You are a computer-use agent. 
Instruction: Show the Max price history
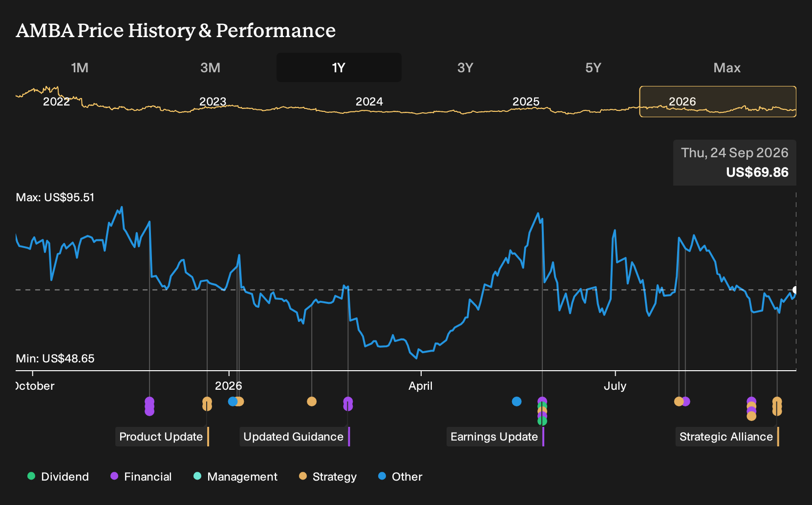pos(727,67)
